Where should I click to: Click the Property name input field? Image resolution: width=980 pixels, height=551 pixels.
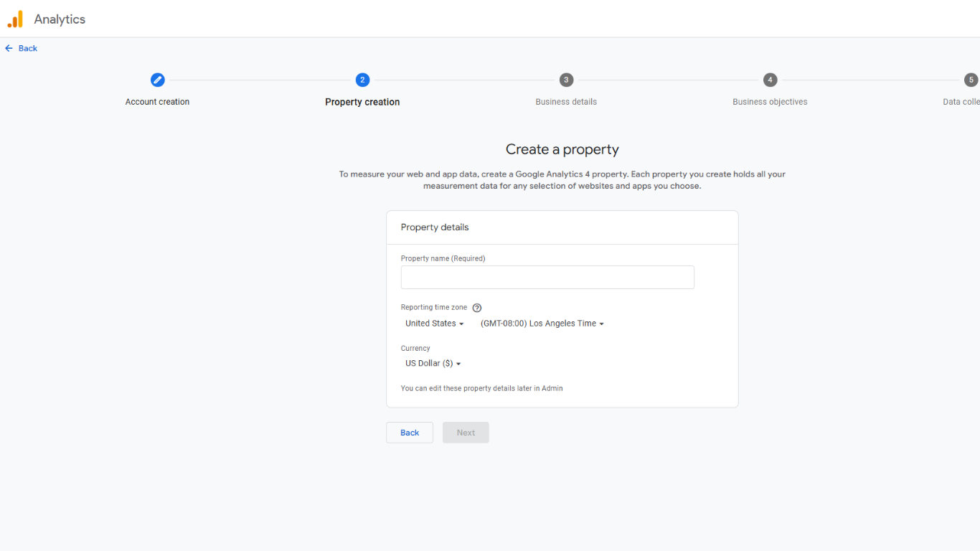click(547, 277)
